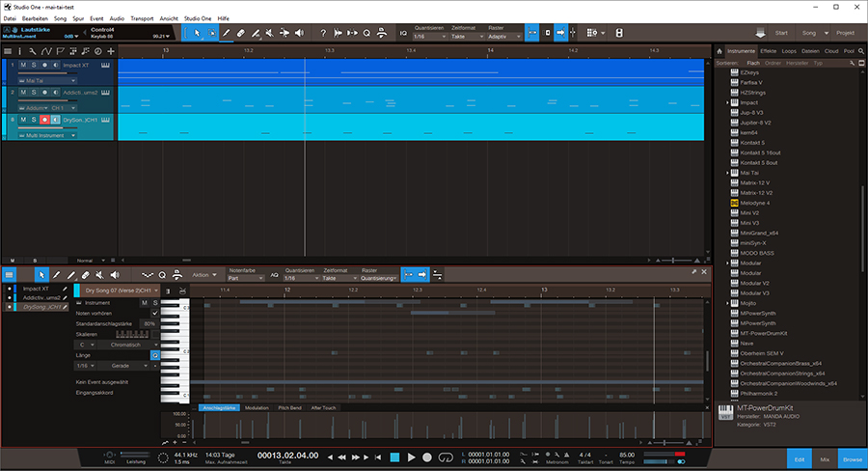Screen dimensions: 868x471
Task: Switch to the Loops browser tab
Action: pos(789,51)
